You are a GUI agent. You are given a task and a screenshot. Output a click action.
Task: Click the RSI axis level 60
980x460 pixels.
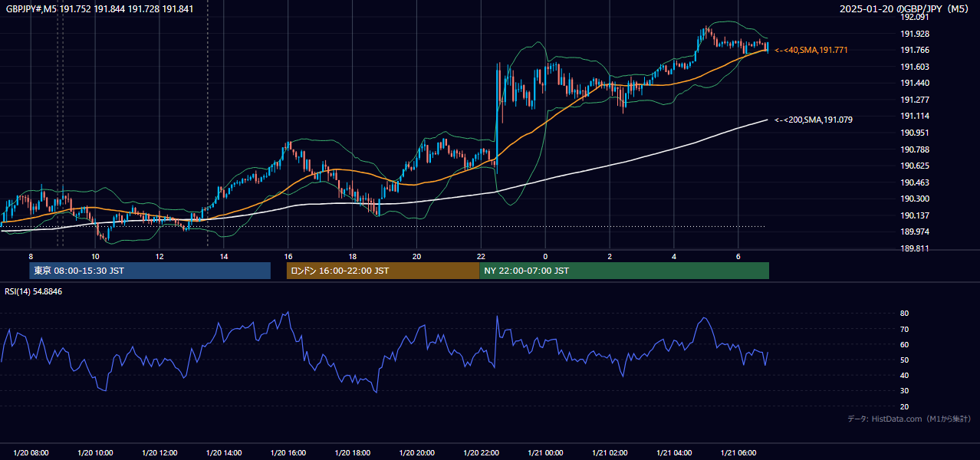[904, 344]
